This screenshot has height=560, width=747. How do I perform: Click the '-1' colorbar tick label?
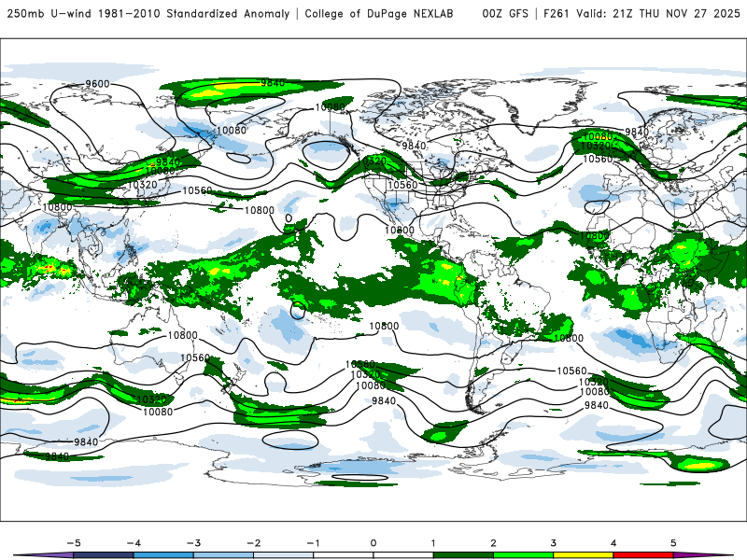pyautogui.click(x=313, y=543)
